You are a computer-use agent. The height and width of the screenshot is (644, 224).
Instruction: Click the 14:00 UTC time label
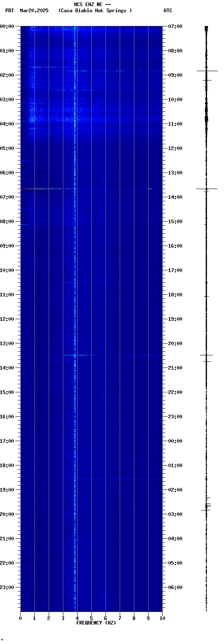point(175,197)
